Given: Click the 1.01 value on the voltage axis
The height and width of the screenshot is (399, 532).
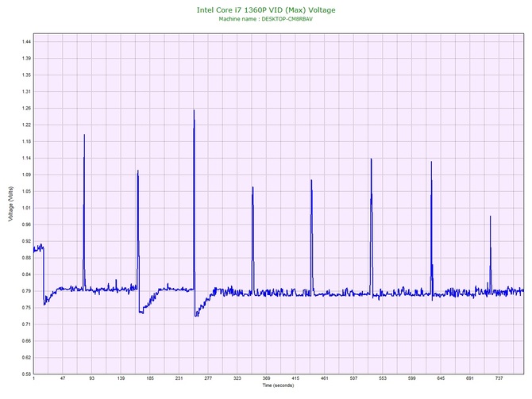Looking at the screenshot, I should coord(26,208).
